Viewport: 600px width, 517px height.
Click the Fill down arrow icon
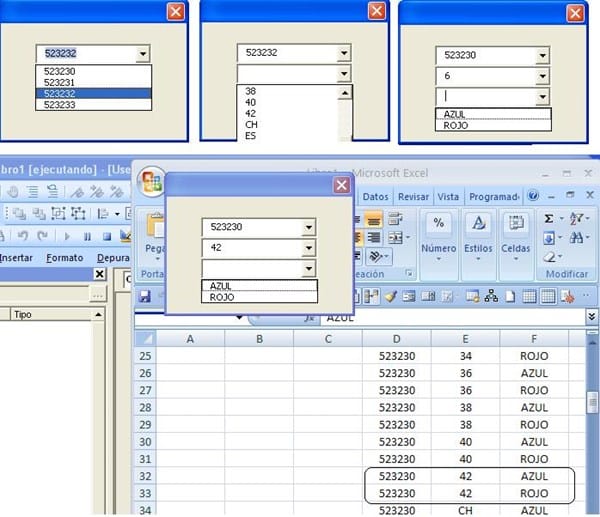549,238
